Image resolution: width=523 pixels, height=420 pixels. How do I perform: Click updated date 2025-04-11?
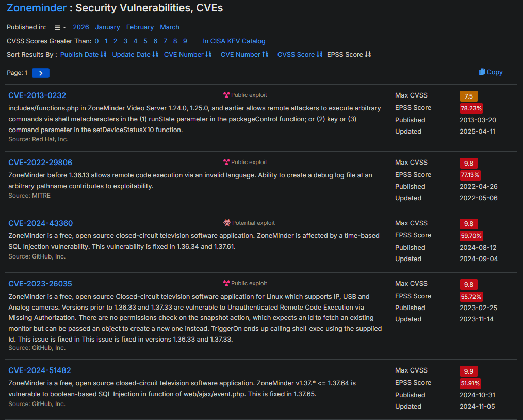coord(477,132)
